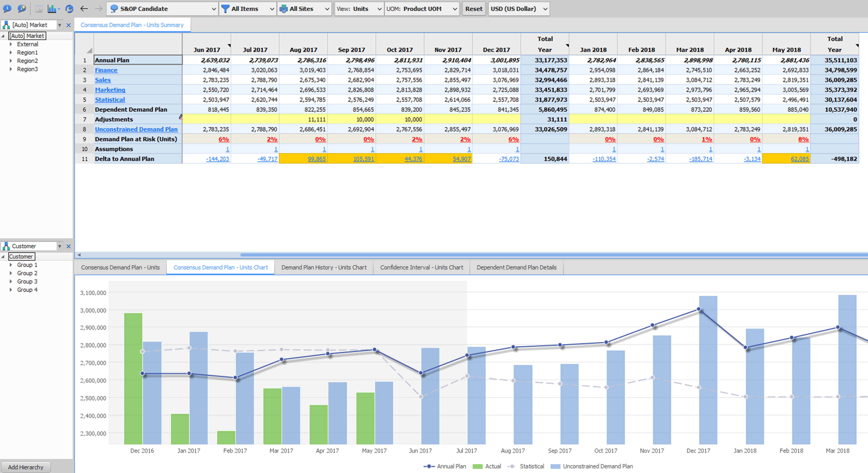Open the information comment bubble icon
This screenshot has height=473, width=868.
click(x=7, y=9)
